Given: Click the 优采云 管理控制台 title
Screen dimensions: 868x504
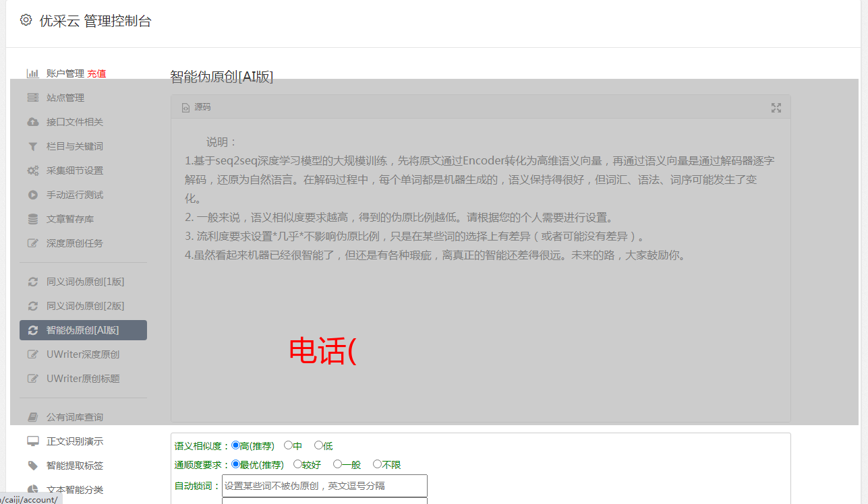Looking at the screenshot, I should coord(95,21).
